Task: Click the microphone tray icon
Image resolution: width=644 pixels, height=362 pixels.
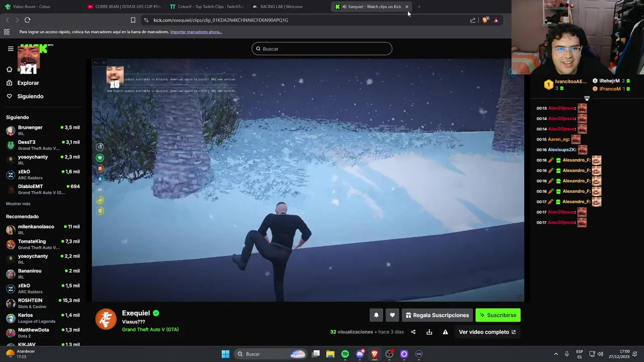Action: pyautogui.click(x=567, y=354)
